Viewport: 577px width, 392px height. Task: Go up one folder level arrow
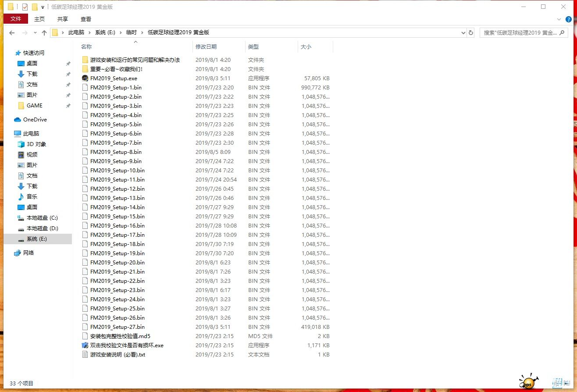coord(44,33)
